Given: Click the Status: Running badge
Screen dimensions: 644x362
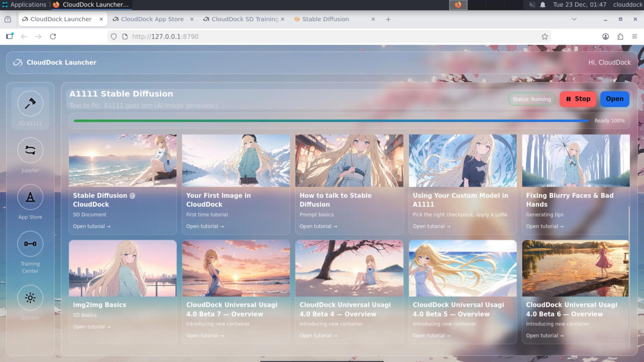Looking at the screenshot, I should coord(531,99).
